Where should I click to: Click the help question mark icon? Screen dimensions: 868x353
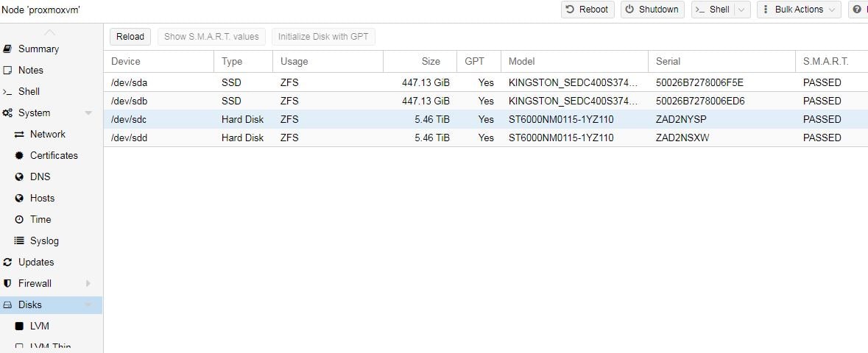coord(858,10)
